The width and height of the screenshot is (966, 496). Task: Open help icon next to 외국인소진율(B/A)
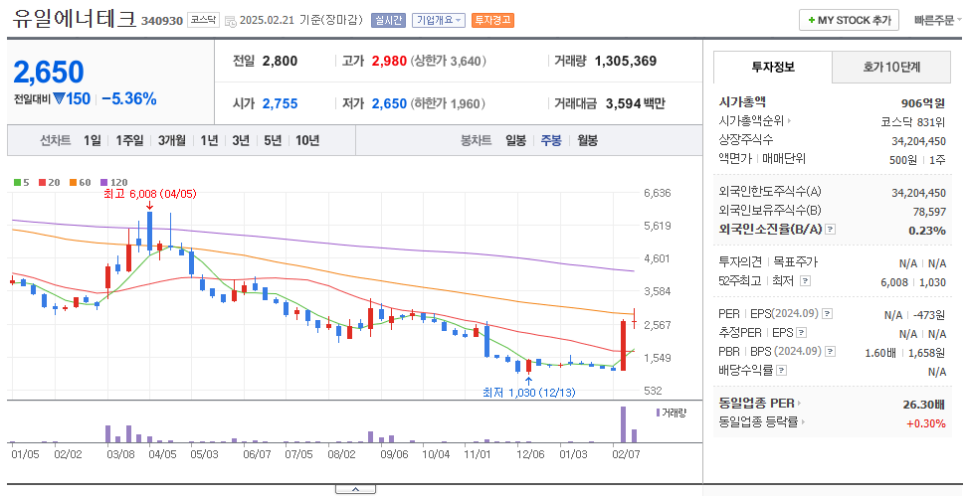830,229
